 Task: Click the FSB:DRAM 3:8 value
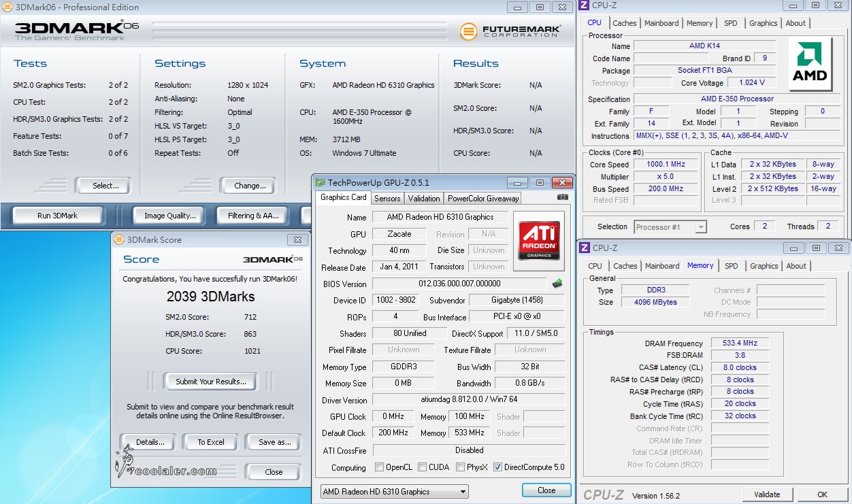point(740,355)
